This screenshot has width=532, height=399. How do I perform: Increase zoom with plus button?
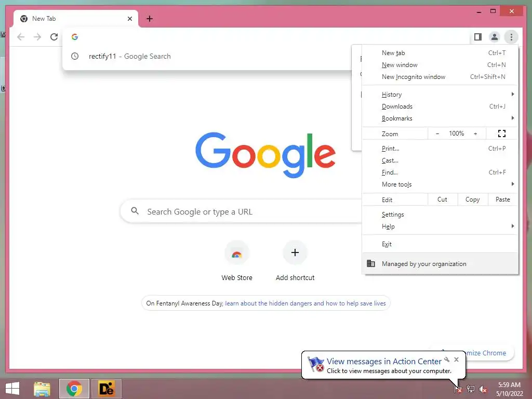coord(475,134)
